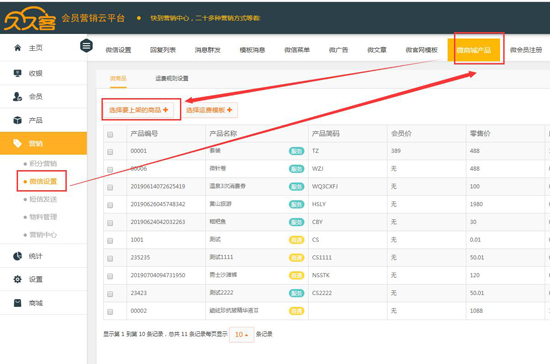This screenshot has width=550, height=364.
Task: Toggle the select-all checkbox in table header
Action: [x=110, y=134]
